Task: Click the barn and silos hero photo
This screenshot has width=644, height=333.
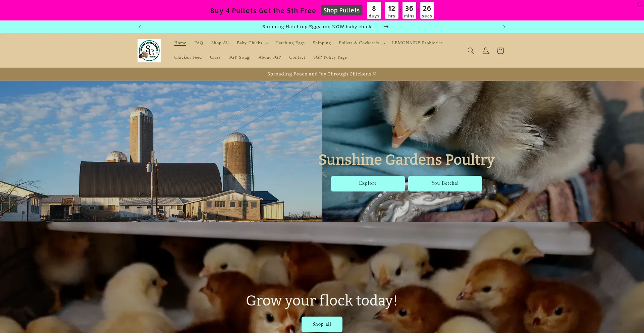Action: [161, 151]
